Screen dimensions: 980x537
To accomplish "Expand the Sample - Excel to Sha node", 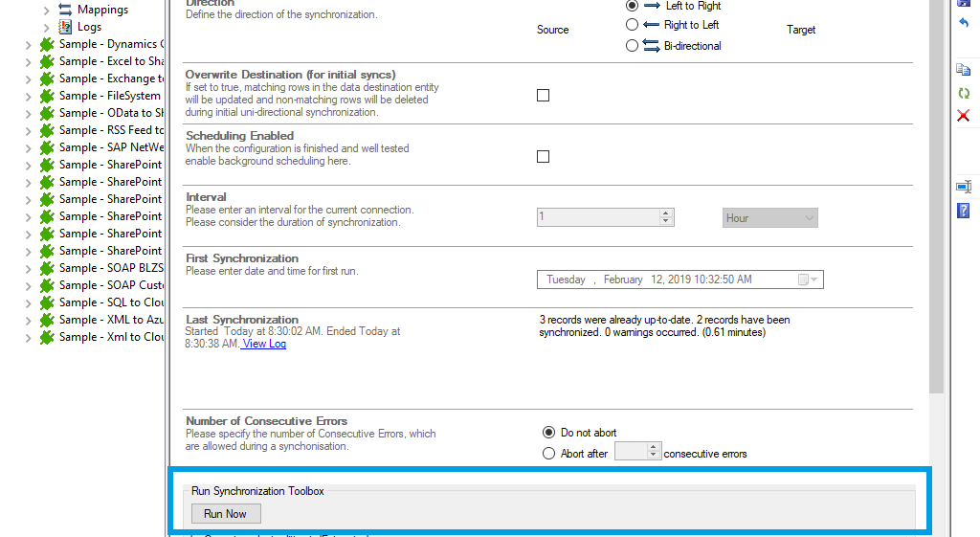I will pyautogui.click(x=28, y=62).
